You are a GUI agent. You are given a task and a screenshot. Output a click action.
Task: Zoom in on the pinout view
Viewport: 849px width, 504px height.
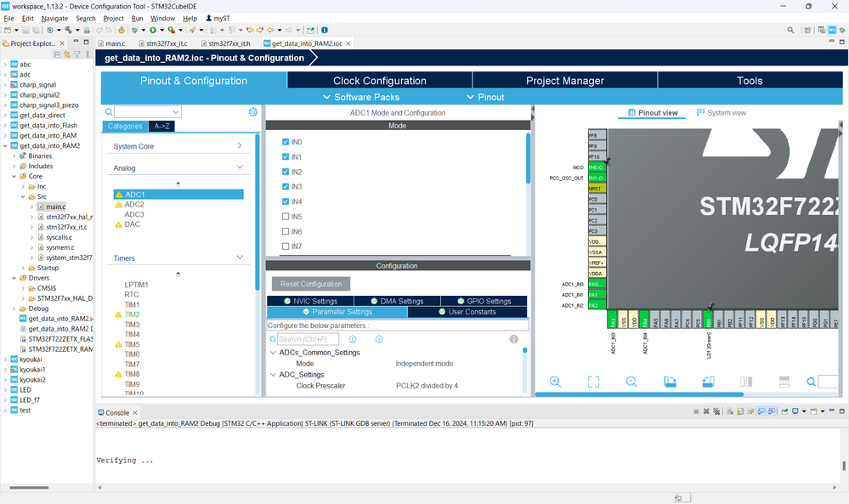click(556, 382)
